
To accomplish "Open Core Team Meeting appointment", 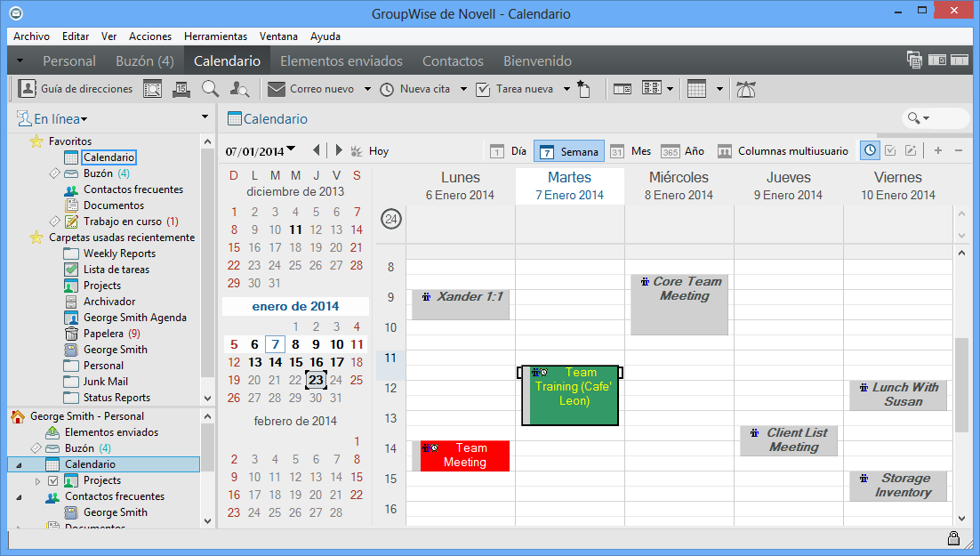I will tap(679, 304).
